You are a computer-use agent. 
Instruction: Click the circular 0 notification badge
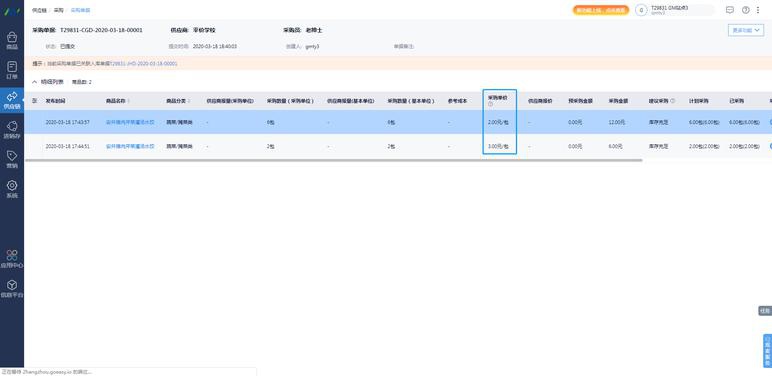tap(641, 10)
